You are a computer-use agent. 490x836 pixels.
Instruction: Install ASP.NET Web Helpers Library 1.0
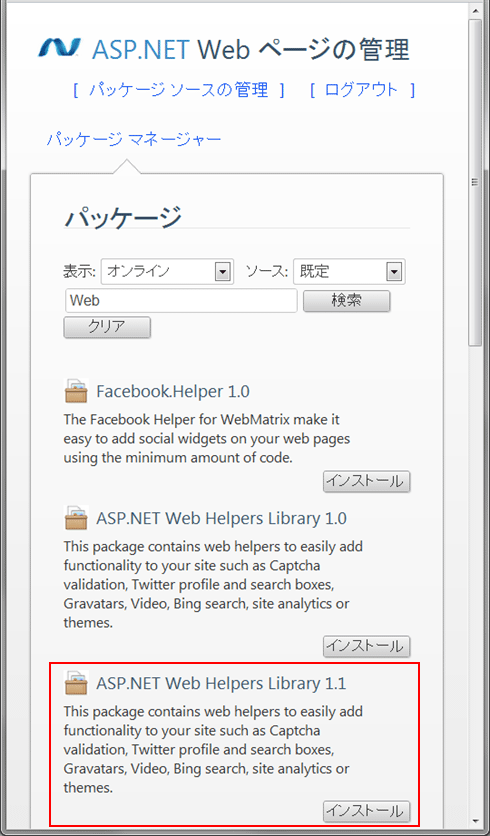367,646
